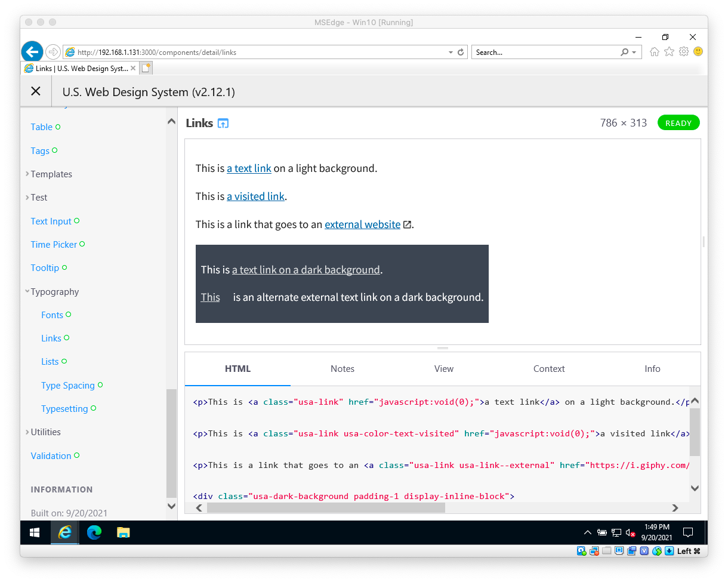Switch to the View tab
Image resolution: width=728 pixels, height=582 pixels.
point(444,369)
